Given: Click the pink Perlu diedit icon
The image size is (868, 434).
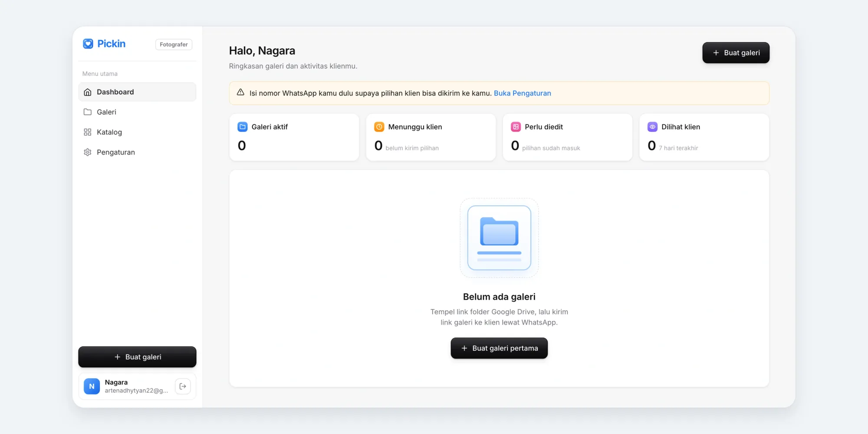Looking at the screenshot, I should [x=516, y=127].
